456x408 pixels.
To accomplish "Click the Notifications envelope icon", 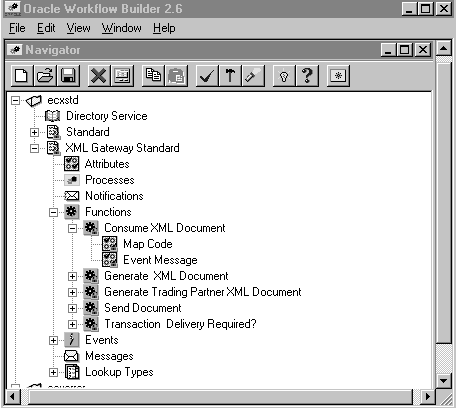I will (x=72, y=196).
